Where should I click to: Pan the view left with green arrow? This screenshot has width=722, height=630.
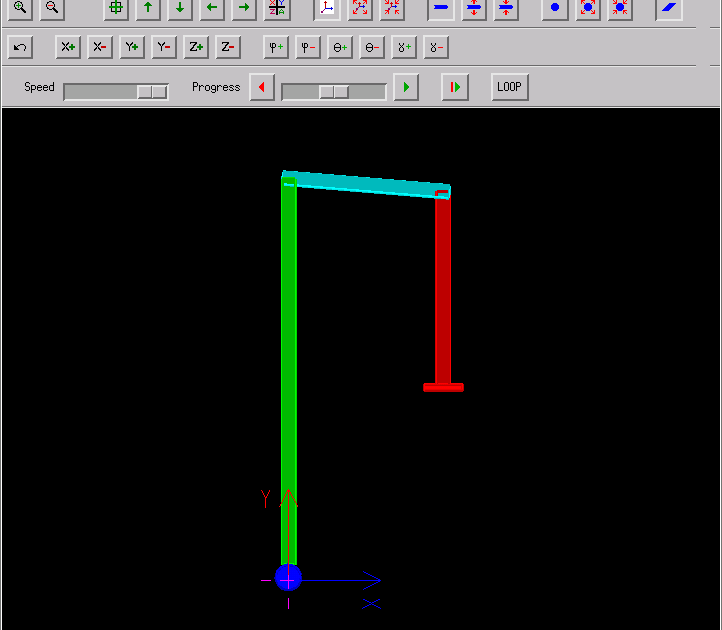click(212, 7)
